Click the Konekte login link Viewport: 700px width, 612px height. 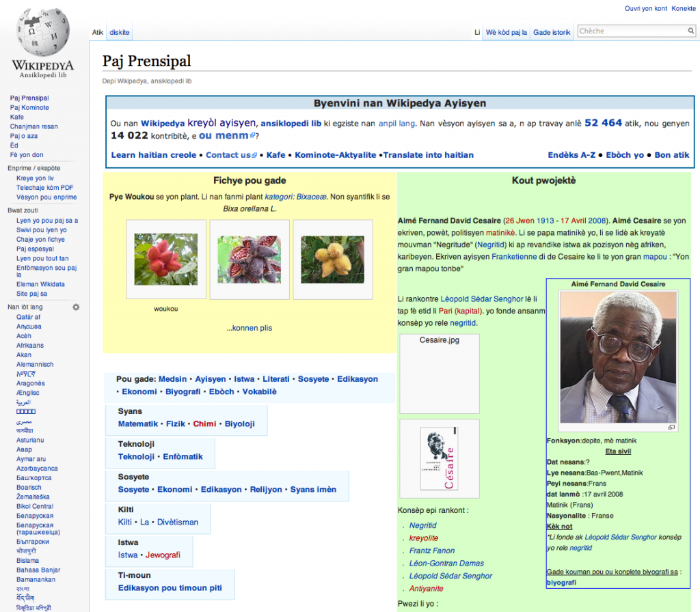684,8
